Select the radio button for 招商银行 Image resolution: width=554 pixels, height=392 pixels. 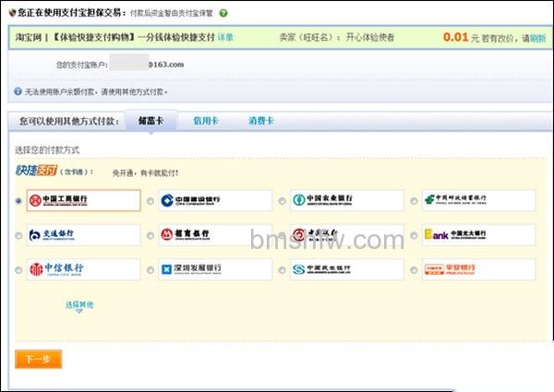(x=151, y=235)
